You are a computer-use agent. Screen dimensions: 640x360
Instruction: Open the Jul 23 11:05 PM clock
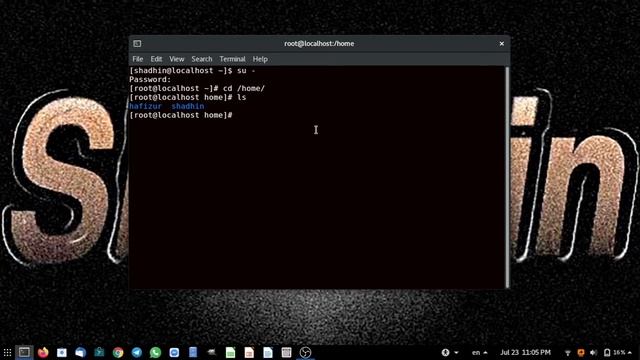tap(525, 352)
